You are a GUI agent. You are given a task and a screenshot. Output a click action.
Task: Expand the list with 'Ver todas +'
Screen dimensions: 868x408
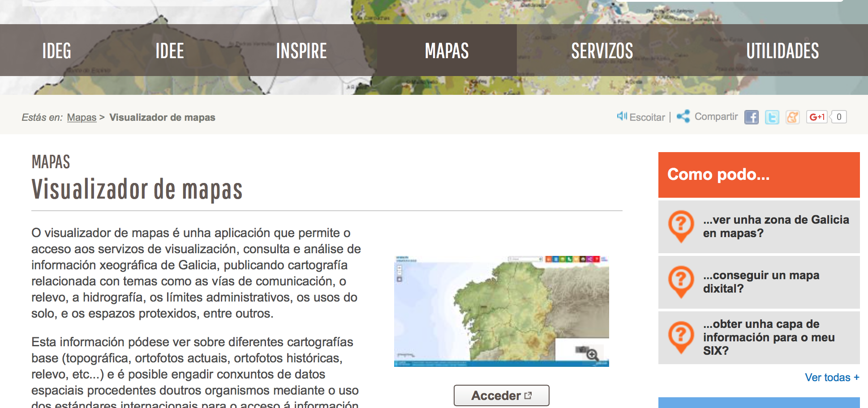click(832, 377)
